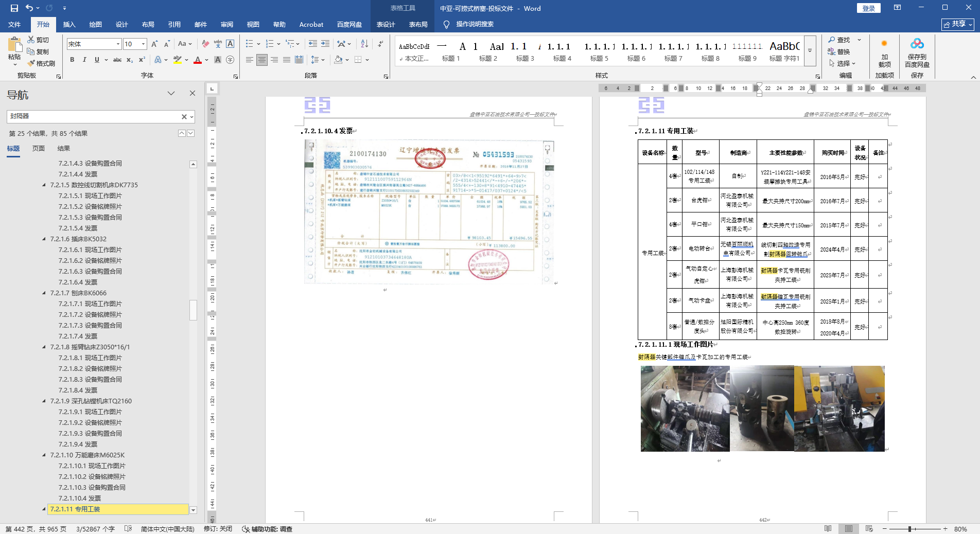
Task: Click the center align paragraph icon
Action: 262,60
